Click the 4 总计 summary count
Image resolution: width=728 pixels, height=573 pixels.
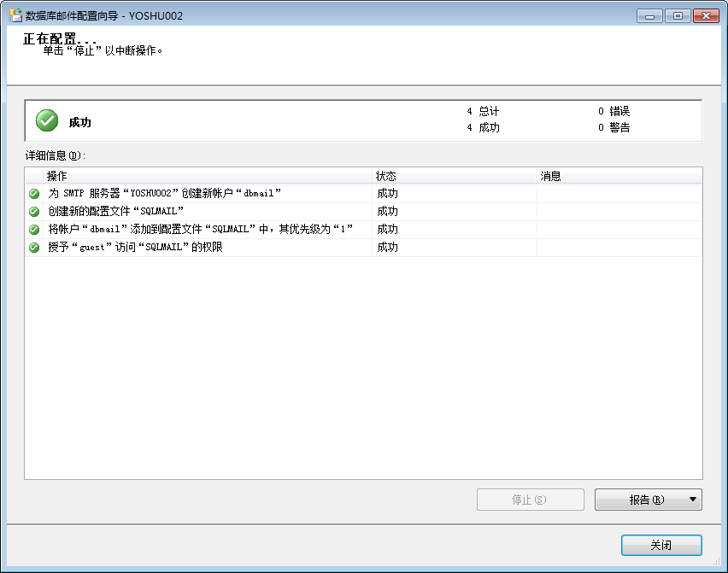pyautogui.click(x=483, y=111)
